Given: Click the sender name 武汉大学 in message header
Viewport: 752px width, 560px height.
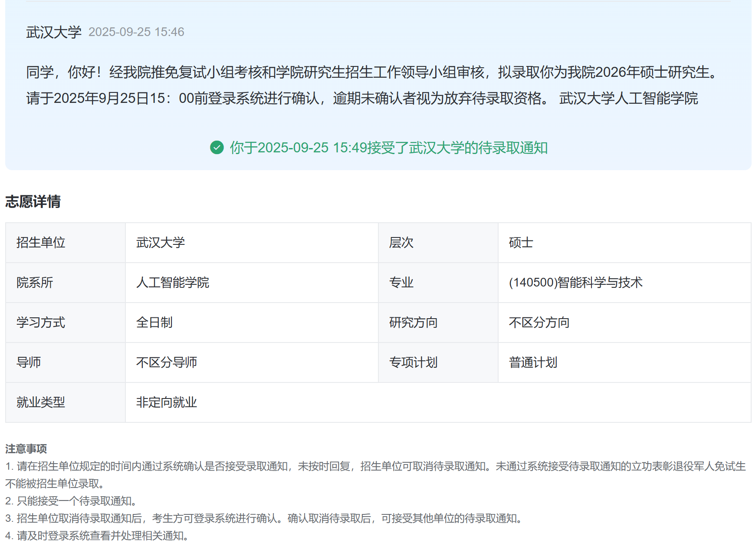Looking at the screenshot, I should pyautogui.click(x=54, y=32).
